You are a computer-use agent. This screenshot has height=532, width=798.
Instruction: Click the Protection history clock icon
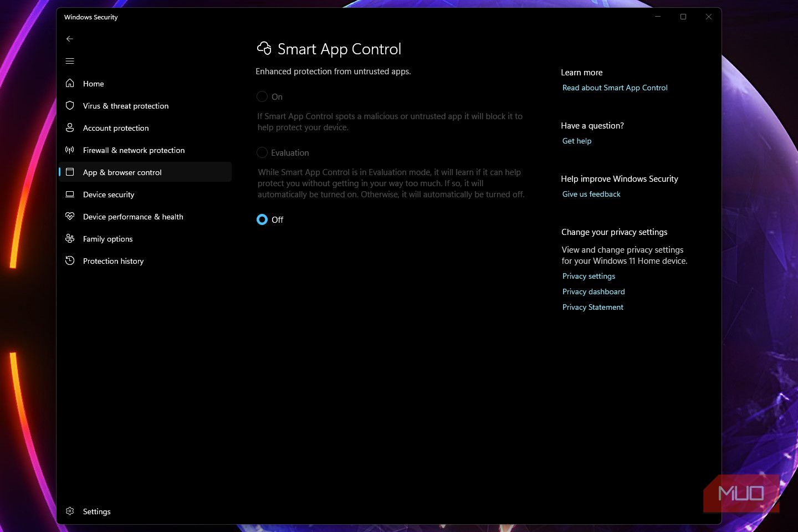click(70, 260)
